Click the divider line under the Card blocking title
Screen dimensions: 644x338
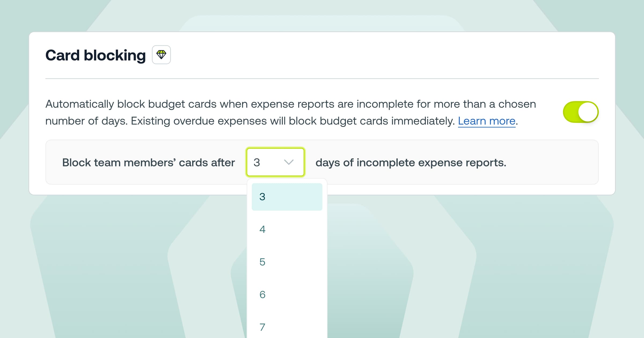pos(322,79)
